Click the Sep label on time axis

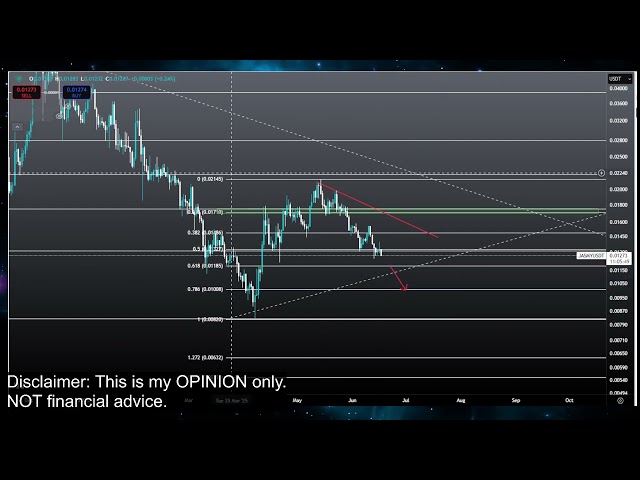pyautogui.click(x=516, y=400)
